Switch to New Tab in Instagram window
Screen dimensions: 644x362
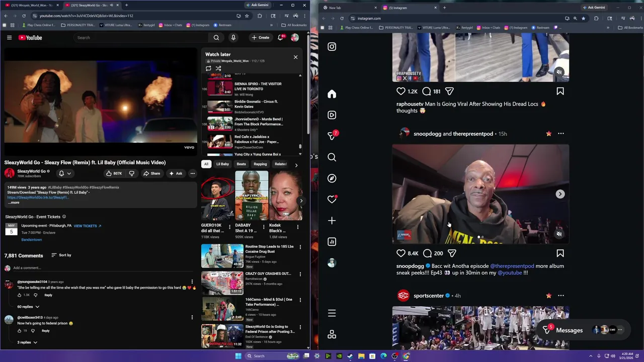coord(350,8)
